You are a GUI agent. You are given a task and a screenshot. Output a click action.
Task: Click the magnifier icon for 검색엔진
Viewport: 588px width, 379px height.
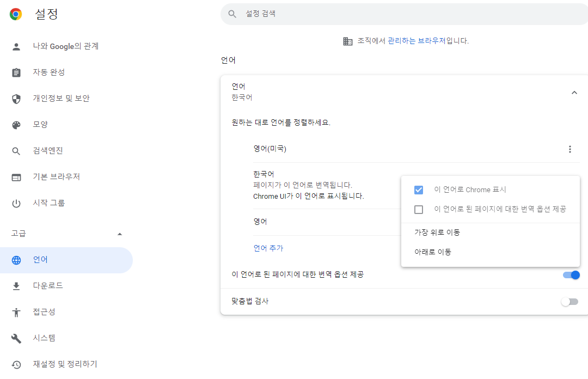[x=16, y=151]
